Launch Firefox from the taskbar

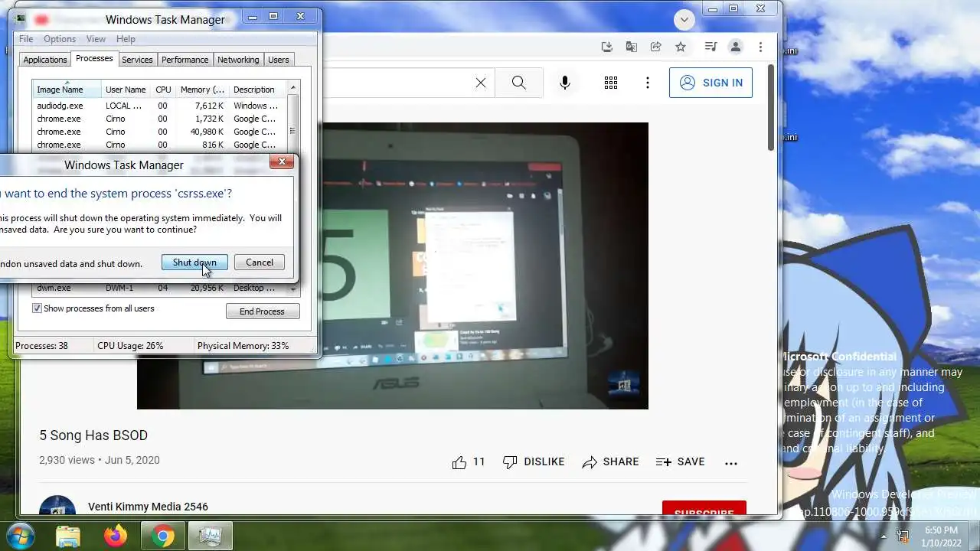point(116,536)
